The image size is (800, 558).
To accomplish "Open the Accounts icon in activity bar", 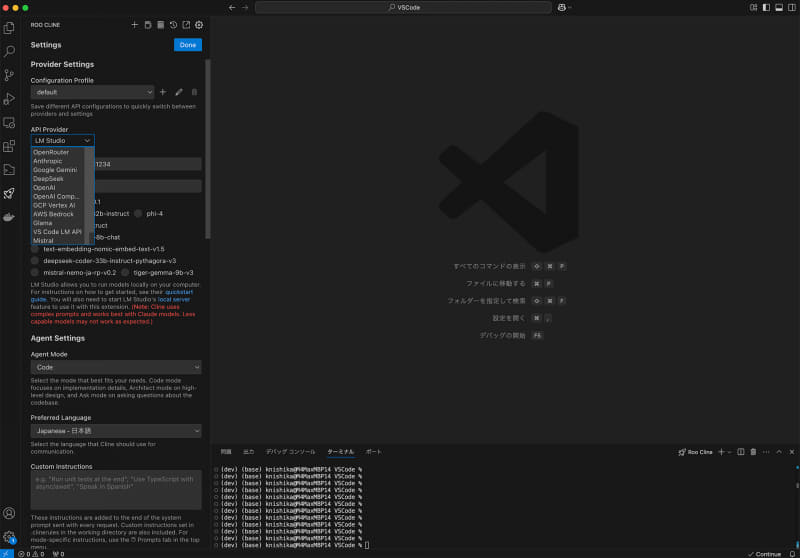I will pyautogui.click(x=9, y=513).
